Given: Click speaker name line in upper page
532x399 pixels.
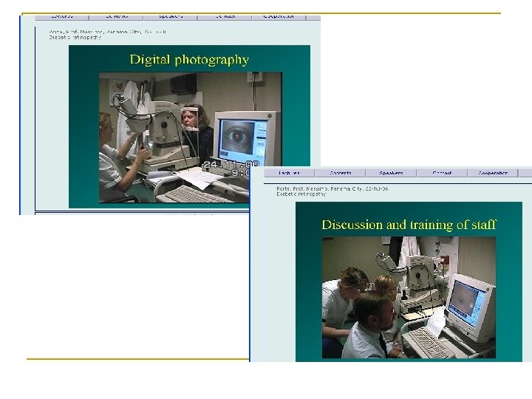Looking at the screenshot, I should [x=107, y=32].
